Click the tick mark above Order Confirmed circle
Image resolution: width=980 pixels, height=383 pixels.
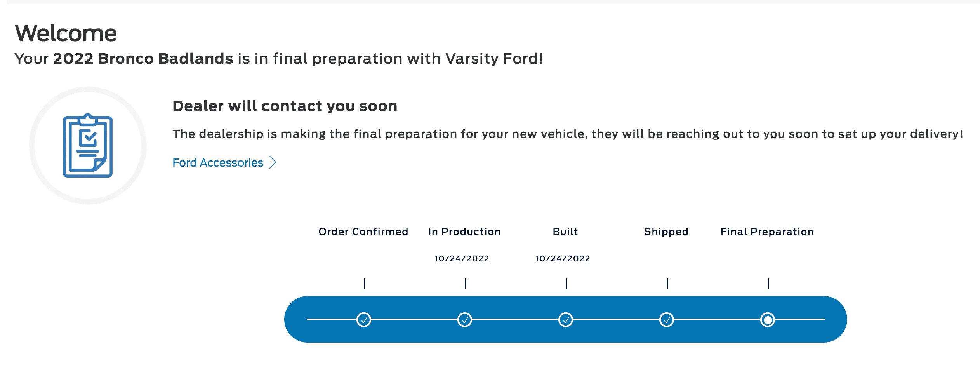365,284
